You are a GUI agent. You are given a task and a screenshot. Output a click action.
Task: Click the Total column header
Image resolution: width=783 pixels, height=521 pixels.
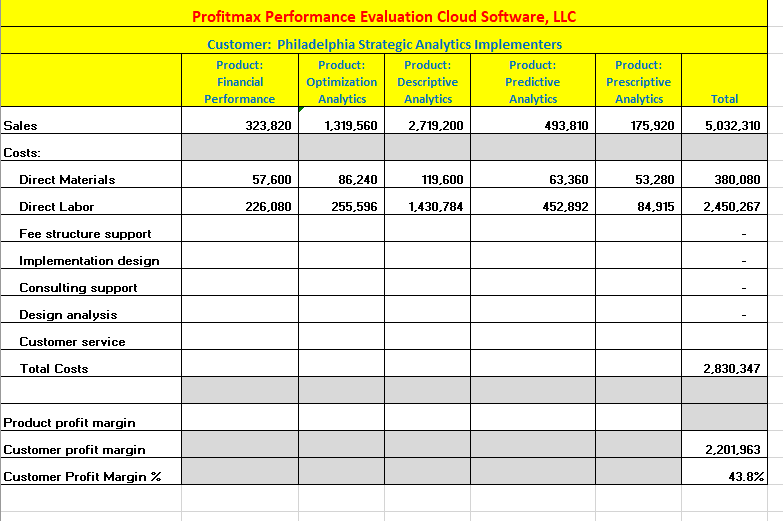pos(724,80)
